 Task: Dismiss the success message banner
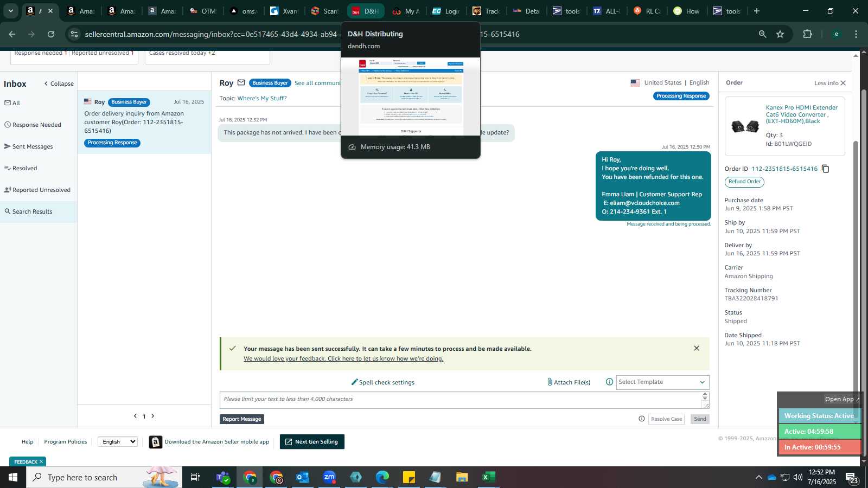(x=697, y=348)
